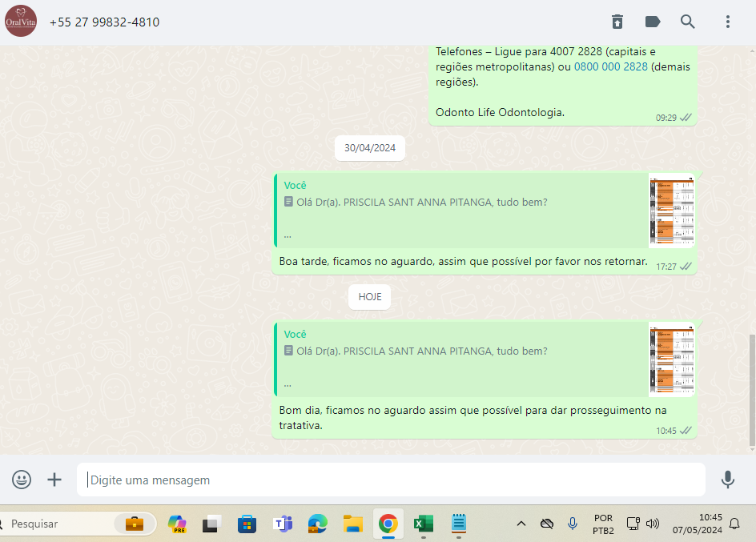Open document thumbnail in the 17:27 message

pos(672,210)
